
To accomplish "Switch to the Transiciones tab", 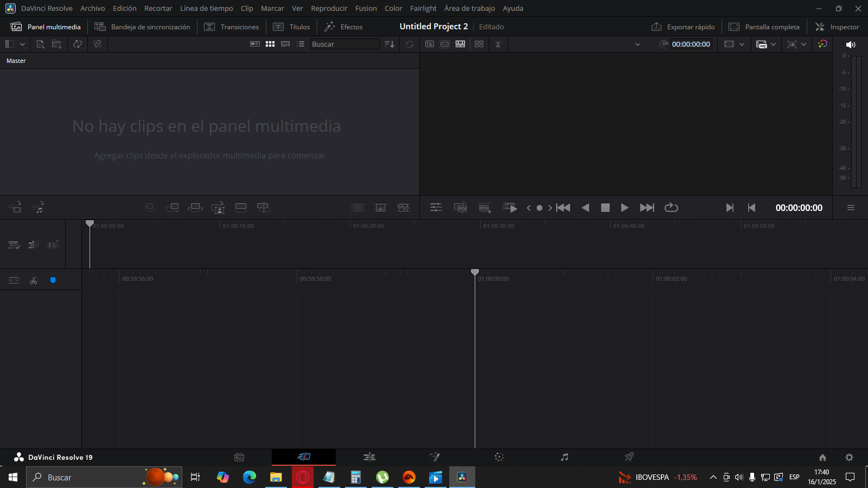I will (232, 27).
